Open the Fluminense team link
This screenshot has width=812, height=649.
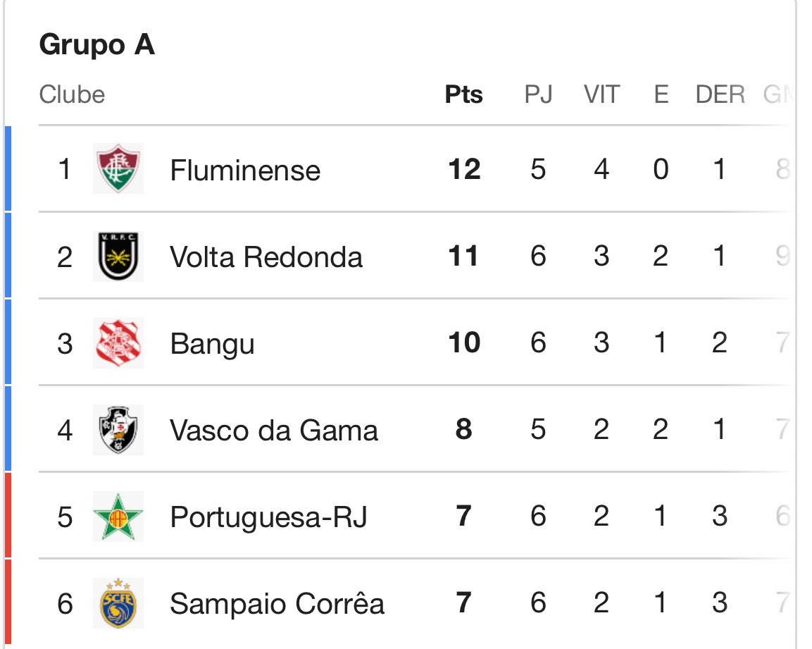point(245,171)
